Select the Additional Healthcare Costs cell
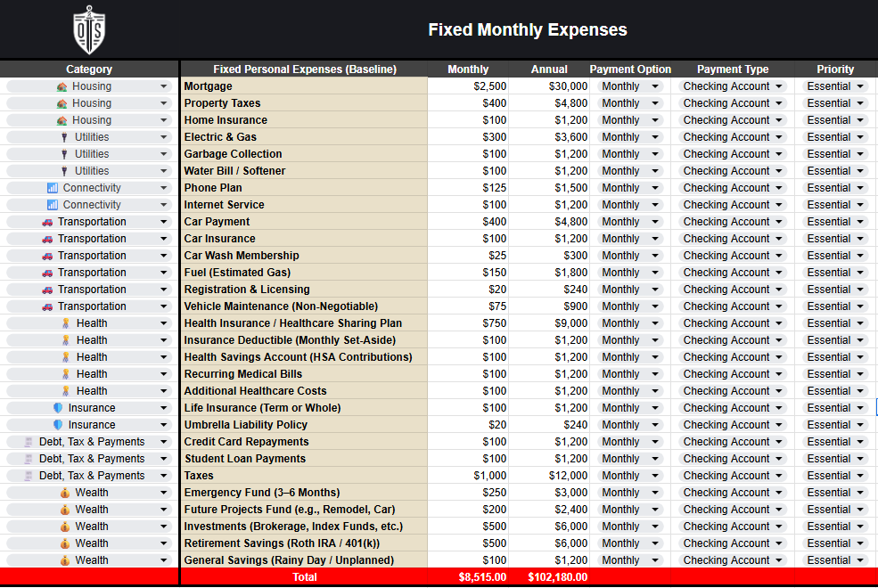Viewport: 878px width, 588px height. click(x=304, y=391)
